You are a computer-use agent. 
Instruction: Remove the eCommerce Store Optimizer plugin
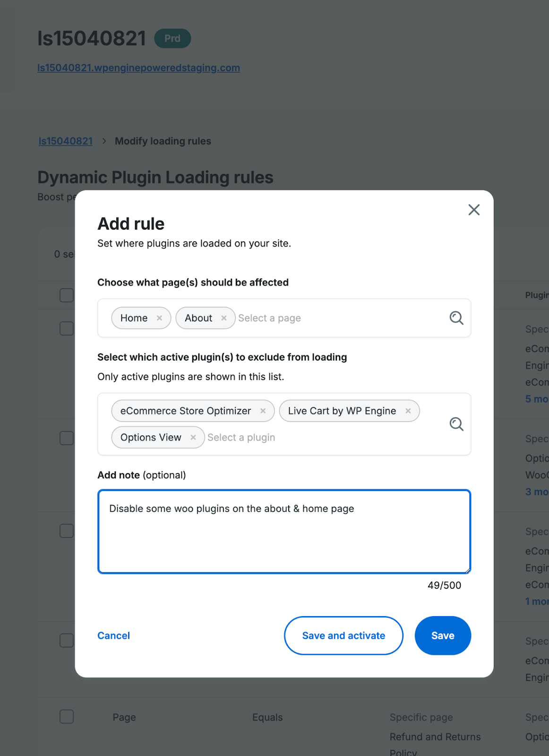point(264,411)
